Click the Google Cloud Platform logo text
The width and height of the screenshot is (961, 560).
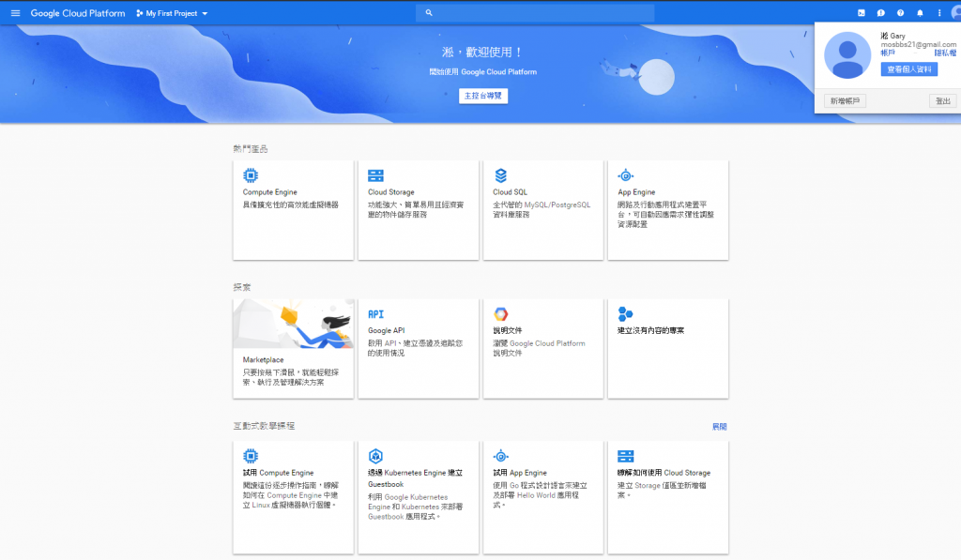[x=78, y=13]
